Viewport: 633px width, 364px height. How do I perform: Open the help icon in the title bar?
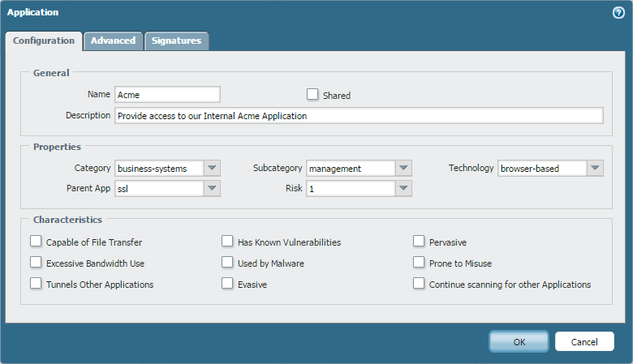618,12
